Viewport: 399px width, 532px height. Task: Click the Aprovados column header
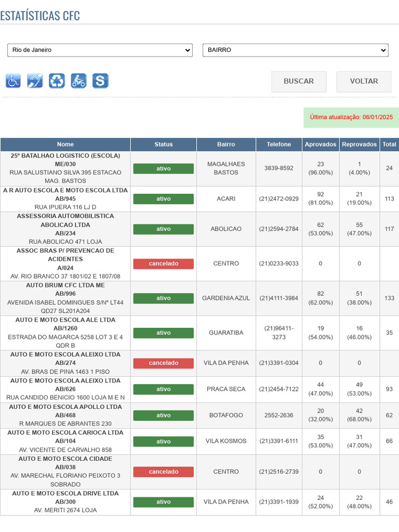click(321, 144)
